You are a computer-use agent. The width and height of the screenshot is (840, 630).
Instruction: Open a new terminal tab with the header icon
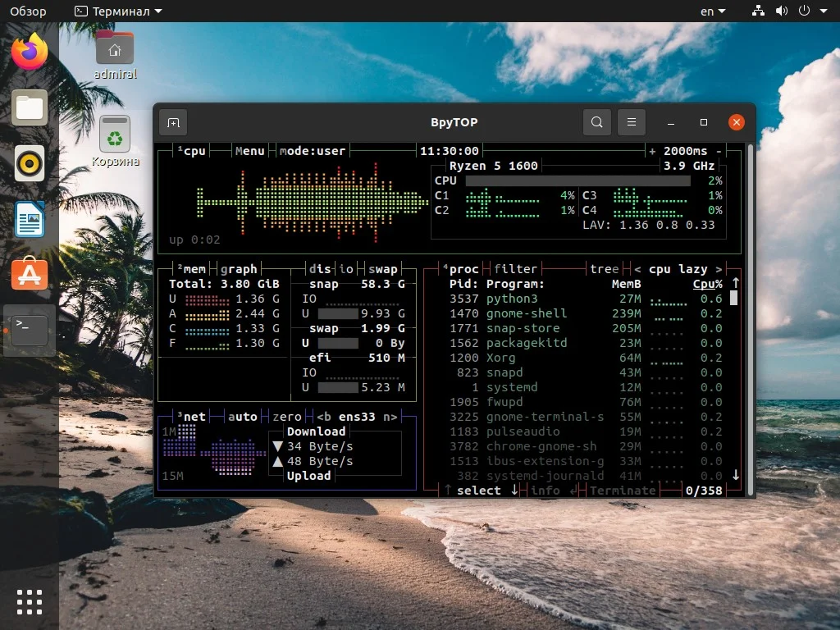pos(172,121)
